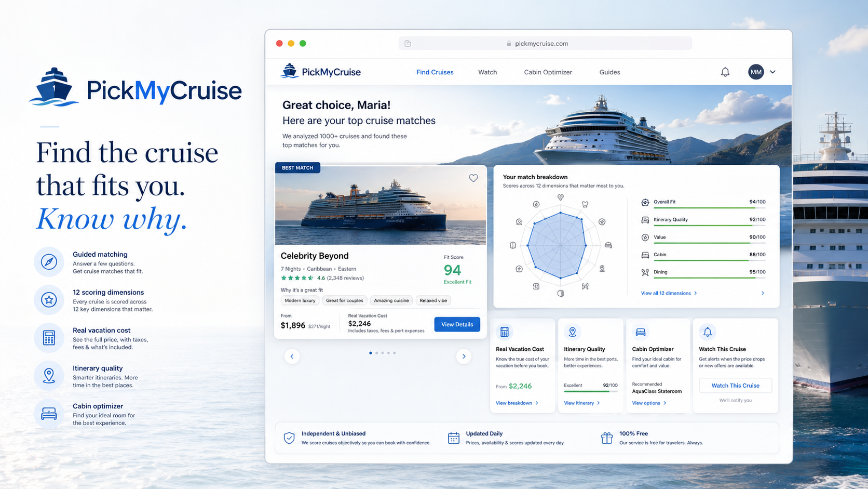
Task: Click the $2,246 Real Vacation Cost price on the Celebrity Beyond card
Action: click(359, 323)
